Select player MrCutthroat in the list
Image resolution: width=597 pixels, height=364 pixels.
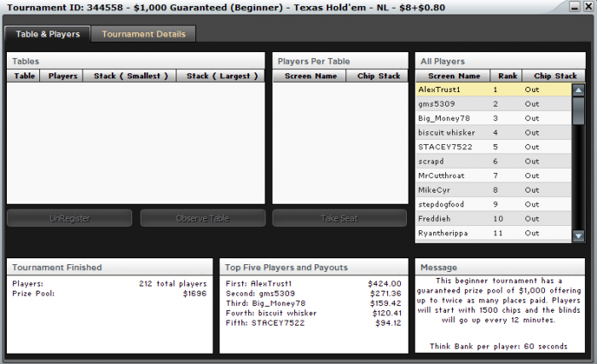click(494, 176)
